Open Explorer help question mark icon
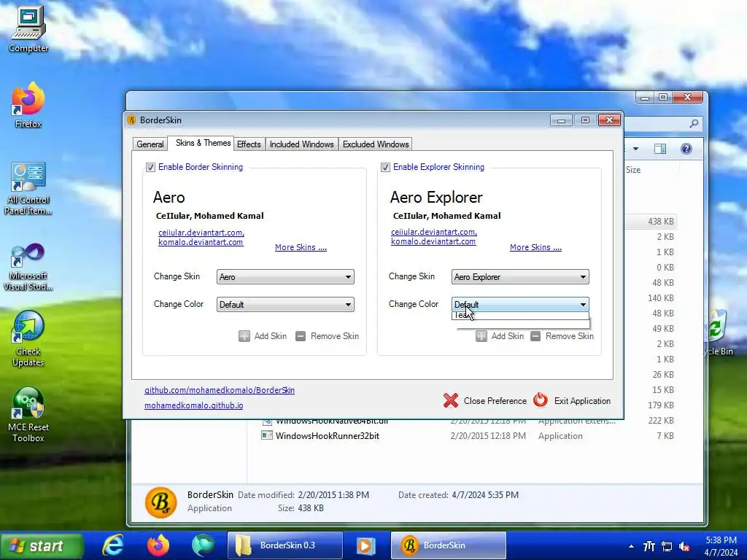This screenshot has width=747, height=560. click(x=686, y=149)
